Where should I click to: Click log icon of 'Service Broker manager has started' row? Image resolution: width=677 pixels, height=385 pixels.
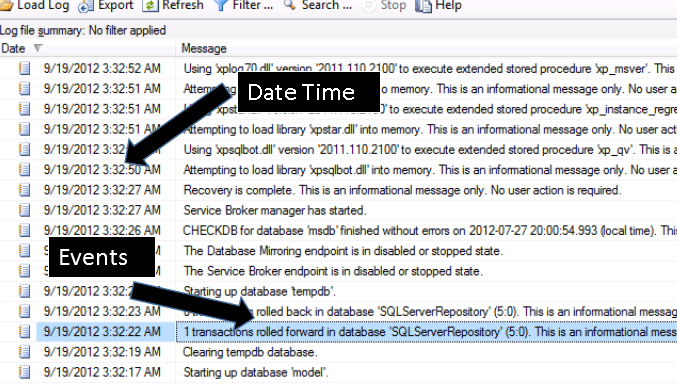pos(24,210)
